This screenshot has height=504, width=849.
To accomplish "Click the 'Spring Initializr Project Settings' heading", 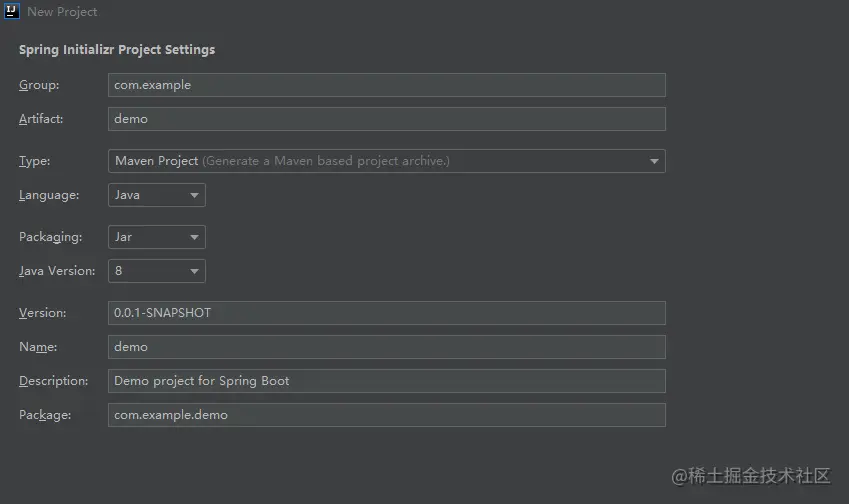I will pos(117,49).
